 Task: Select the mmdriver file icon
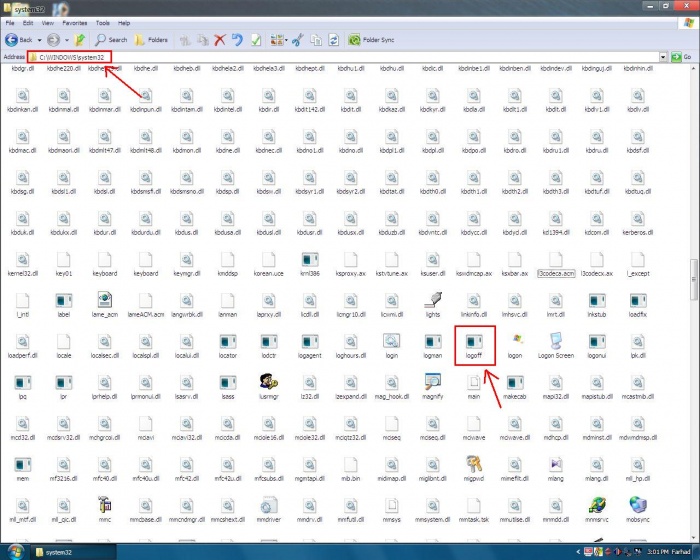(269, 506)
